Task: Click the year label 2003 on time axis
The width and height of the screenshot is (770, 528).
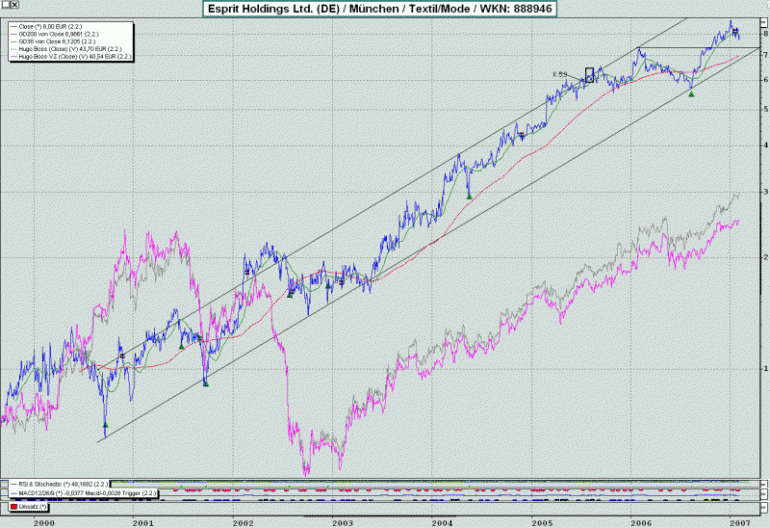Action: pyautogui.click(x=342, y=523)
